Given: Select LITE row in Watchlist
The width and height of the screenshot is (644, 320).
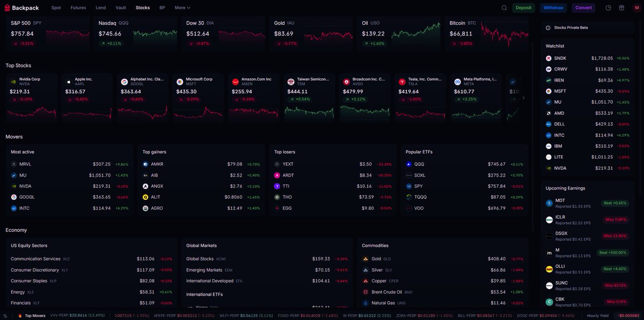Looking at the screenshot, I should coord(588,157).
